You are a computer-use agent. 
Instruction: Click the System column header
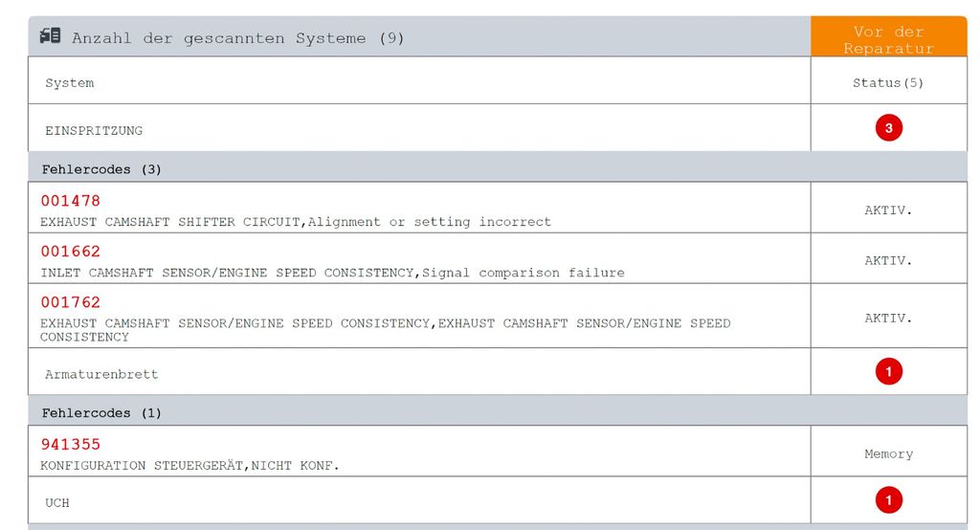69,82
